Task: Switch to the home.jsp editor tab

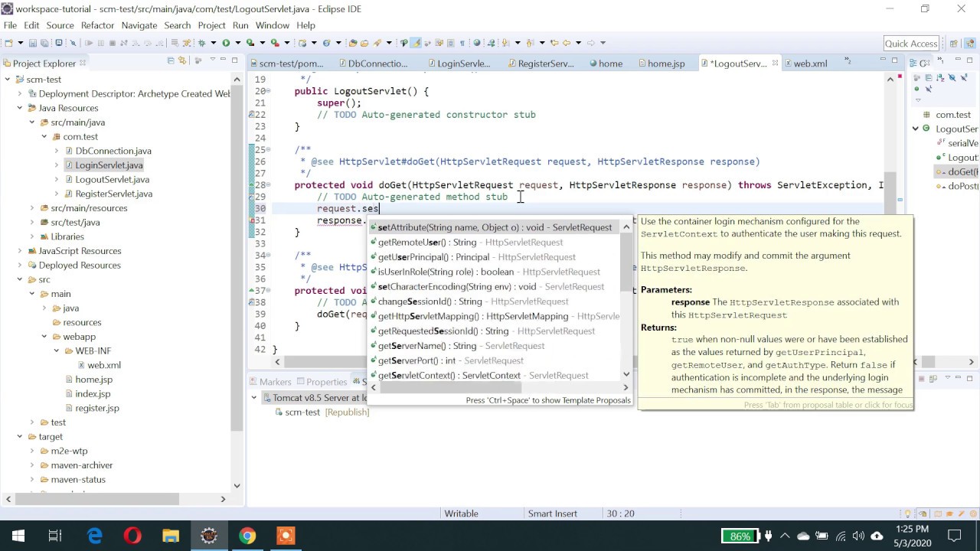Action: pyautogui.click(x=666, y=64)
